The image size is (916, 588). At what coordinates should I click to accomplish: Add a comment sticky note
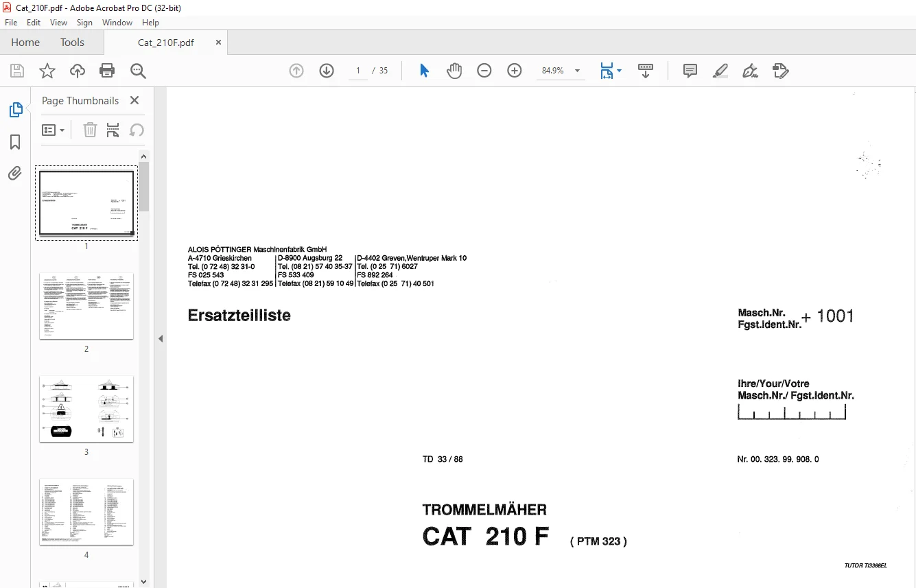(x=690, y=71)
